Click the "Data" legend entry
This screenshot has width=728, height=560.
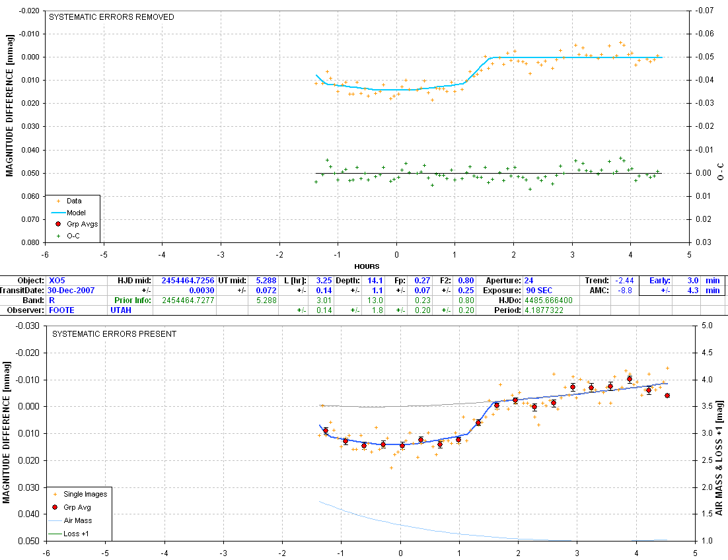74,201
